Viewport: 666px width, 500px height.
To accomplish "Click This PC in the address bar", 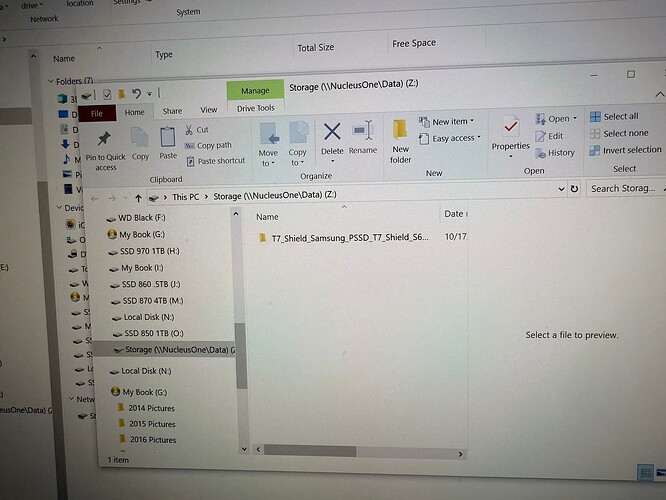I will (186, 197).
